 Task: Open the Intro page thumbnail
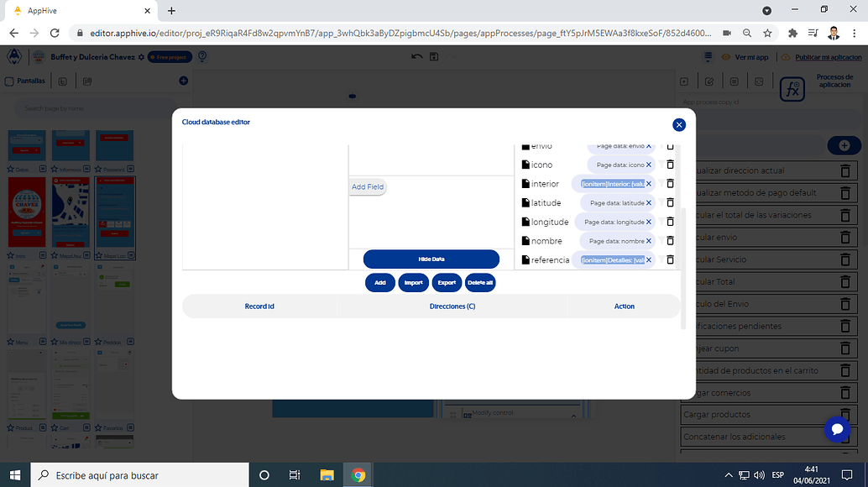(27, 212)
